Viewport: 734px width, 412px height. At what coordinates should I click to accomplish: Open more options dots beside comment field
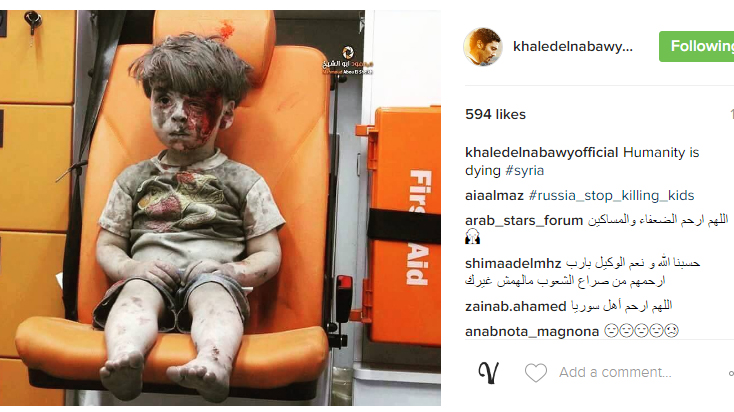pyautogui.click(x=731, y=373)
